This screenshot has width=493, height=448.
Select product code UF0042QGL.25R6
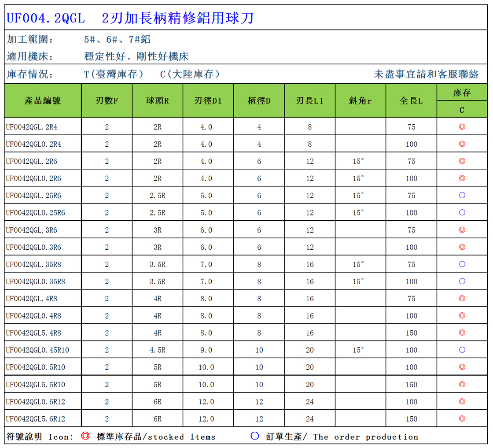point(33,196)
